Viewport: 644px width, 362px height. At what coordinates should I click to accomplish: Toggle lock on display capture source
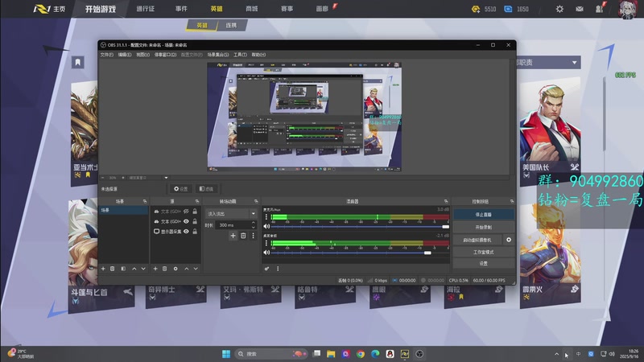[195, 232]
